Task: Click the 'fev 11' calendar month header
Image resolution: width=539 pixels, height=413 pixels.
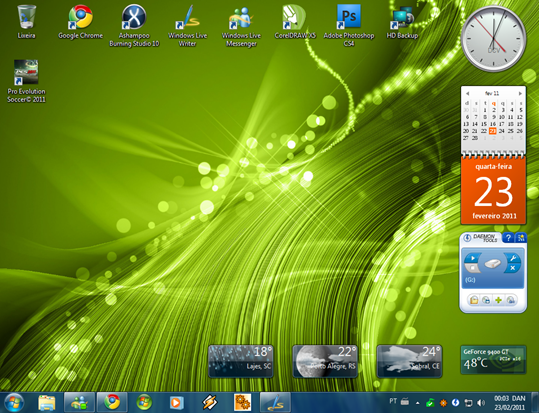Action: pos(492,93)
